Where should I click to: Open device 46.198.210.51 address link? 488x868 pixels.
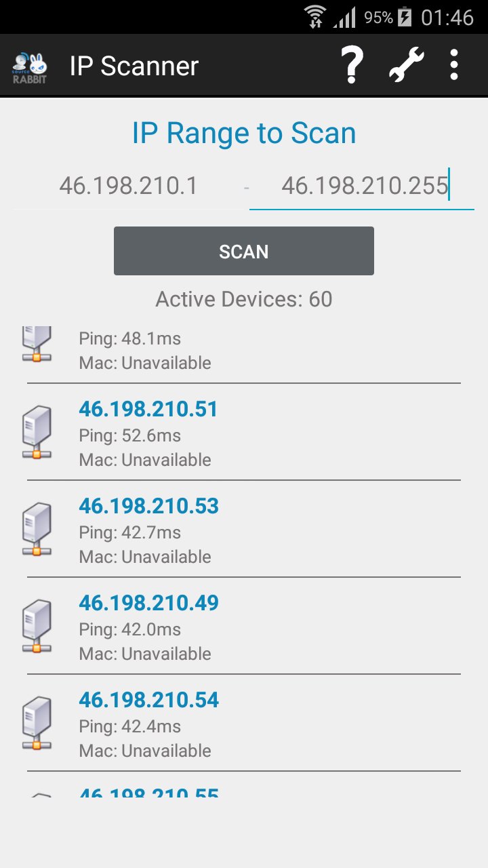(148, 410)
